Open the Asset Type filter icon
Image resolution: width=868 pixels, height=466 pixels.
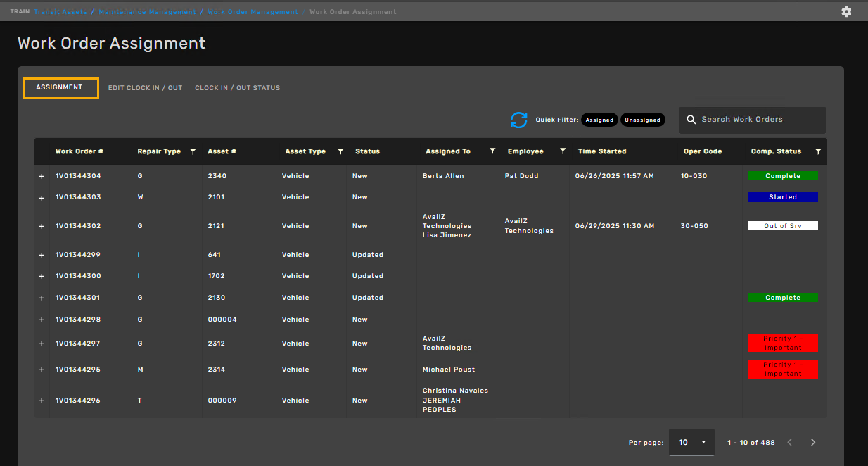[x=340, y=151]
